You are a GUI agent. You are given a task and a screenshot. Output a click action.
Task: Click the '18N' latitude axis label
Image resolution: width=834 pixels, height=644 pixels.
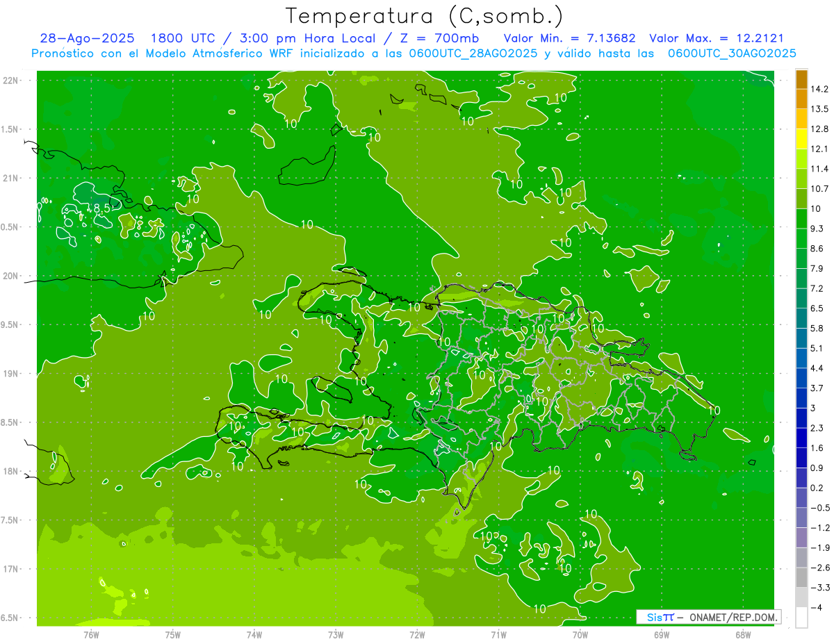[x=10, y=471]
